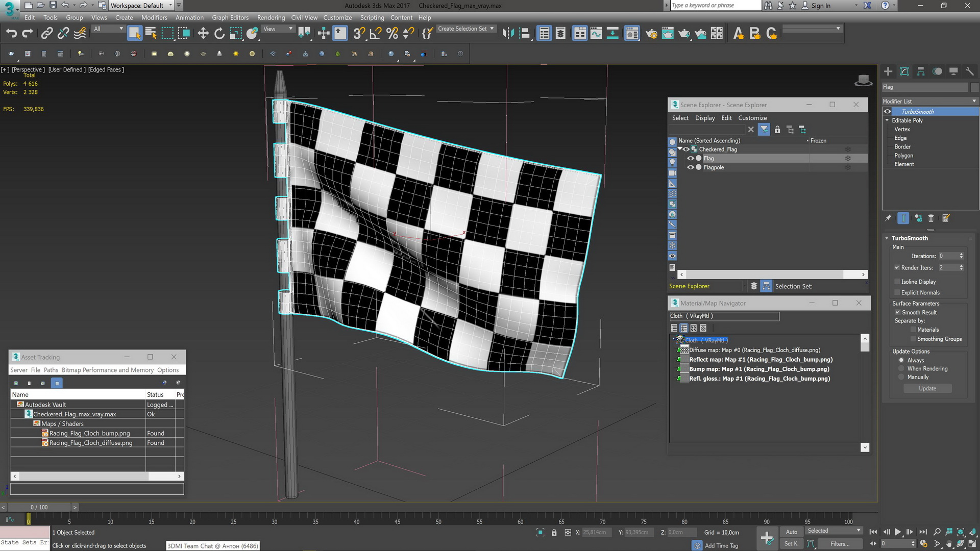Open Select by Name list icon
Image resolution: width=980 pixels, height=551 pixels.
[x=151, y=34]
